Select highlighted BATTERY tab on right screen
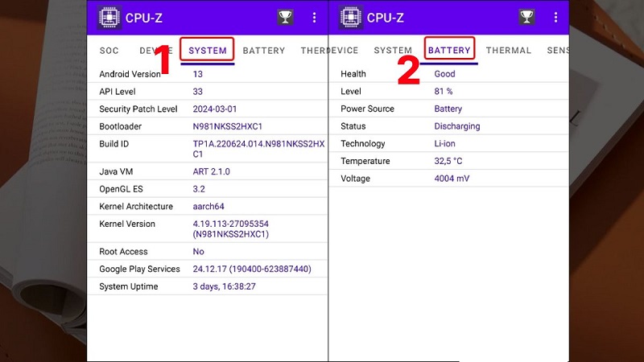644x362 pixels. 449,51
